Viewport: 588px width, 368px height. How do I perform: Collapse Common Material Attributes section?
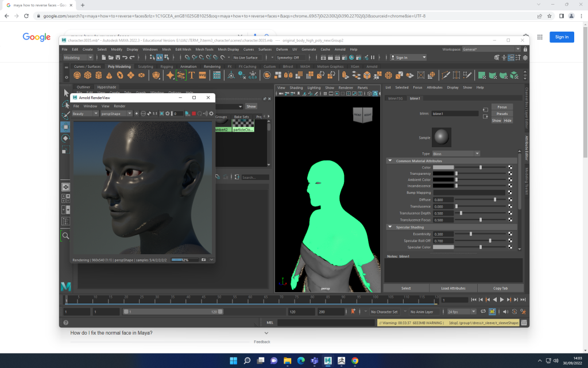(x=390, y=161)
